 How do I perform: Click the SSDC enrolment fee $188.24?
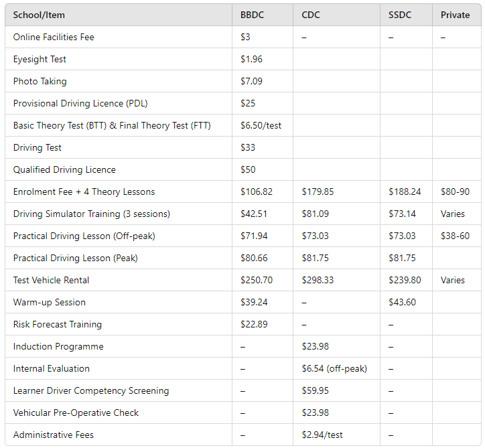point(405,192)
